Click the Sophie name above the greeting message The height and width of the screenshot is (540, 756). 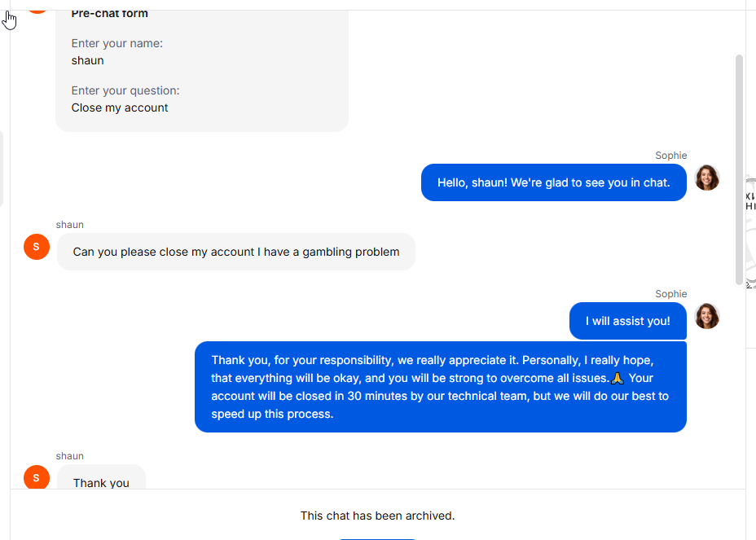670,156
